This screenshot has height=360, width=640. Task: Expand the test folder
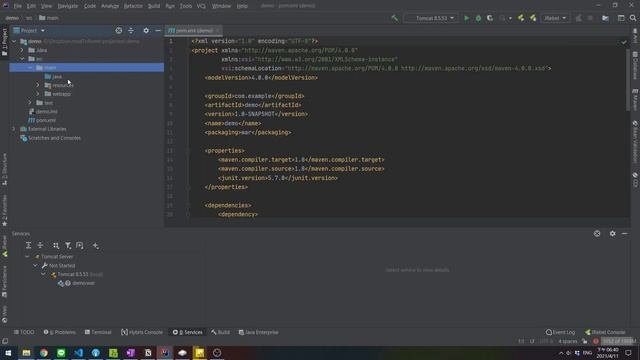30,102
